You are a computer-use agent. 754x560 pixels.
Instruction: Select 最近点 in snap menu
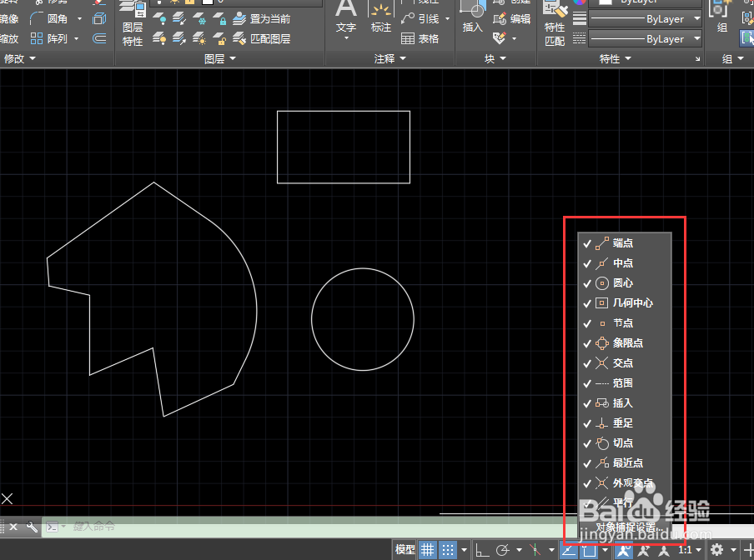coord(624,463)
